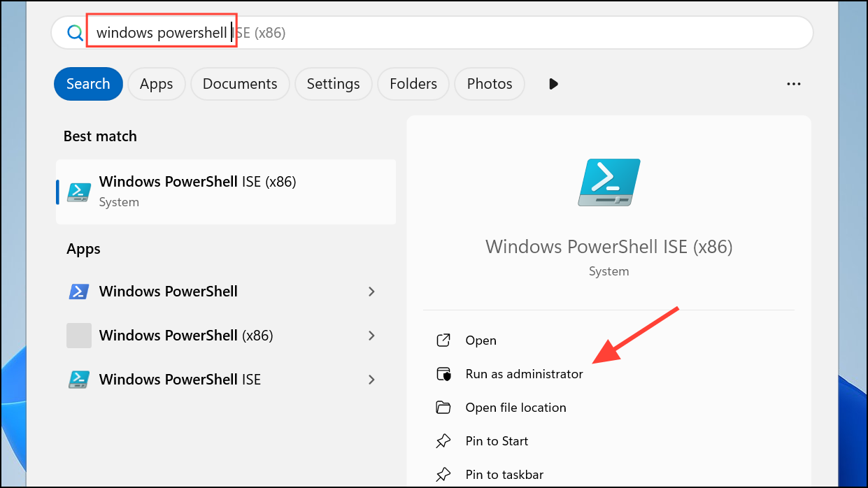Open the three-dot options menu
The image size is (868, 488).
793,84
